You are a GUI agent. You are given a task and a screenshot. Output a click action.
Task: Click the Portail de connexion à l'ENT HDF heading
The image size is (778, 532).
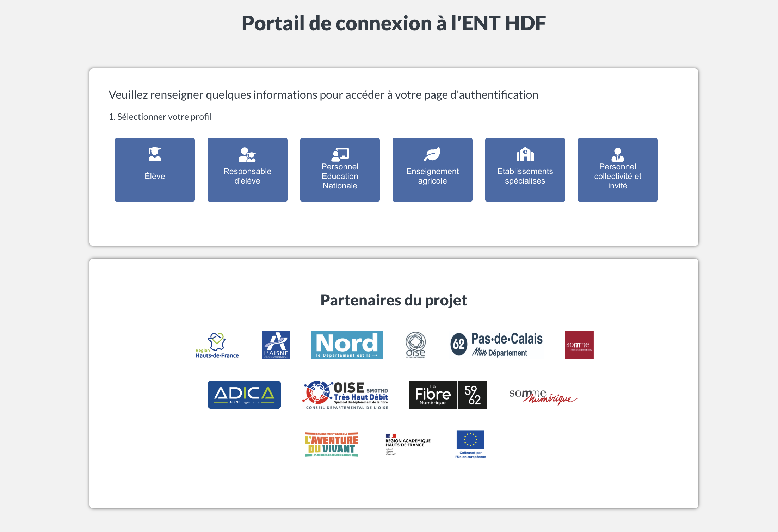click(x=394, y=23)
